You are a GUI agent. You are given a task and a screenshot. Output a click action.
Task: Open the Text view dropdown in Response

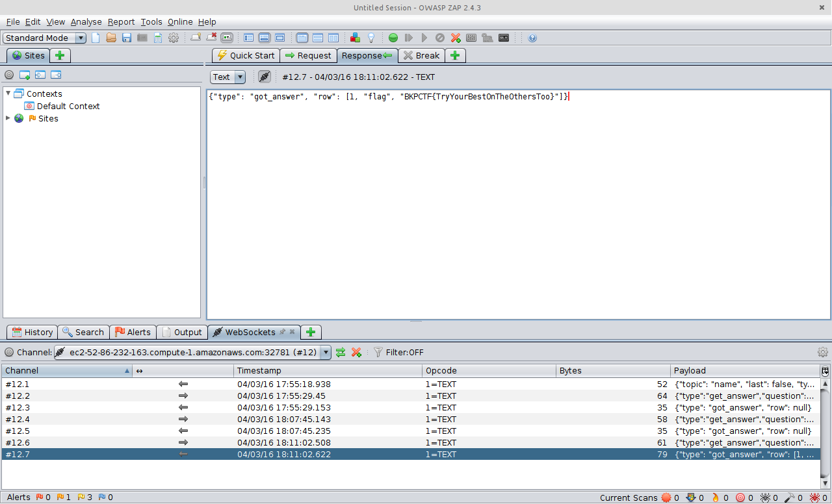[227, 77]
